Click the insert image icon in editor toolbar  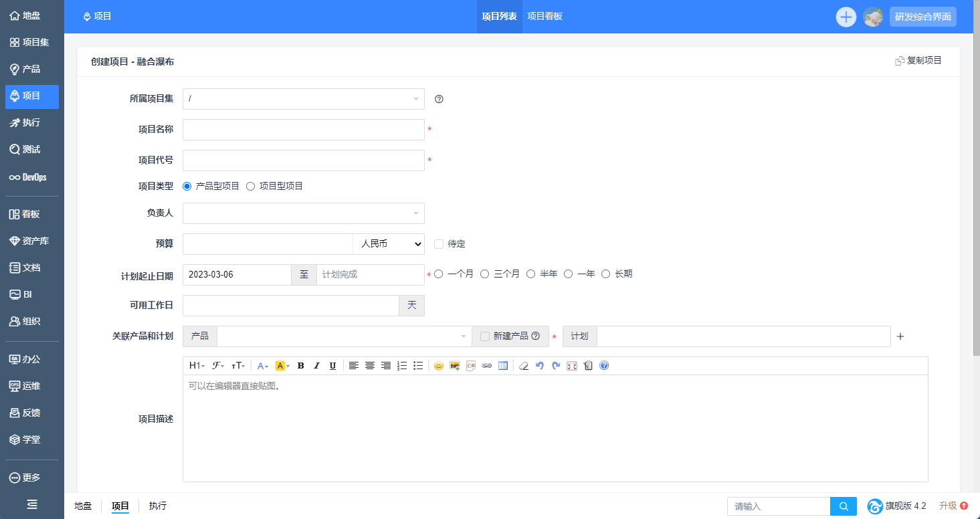[455, 366]
